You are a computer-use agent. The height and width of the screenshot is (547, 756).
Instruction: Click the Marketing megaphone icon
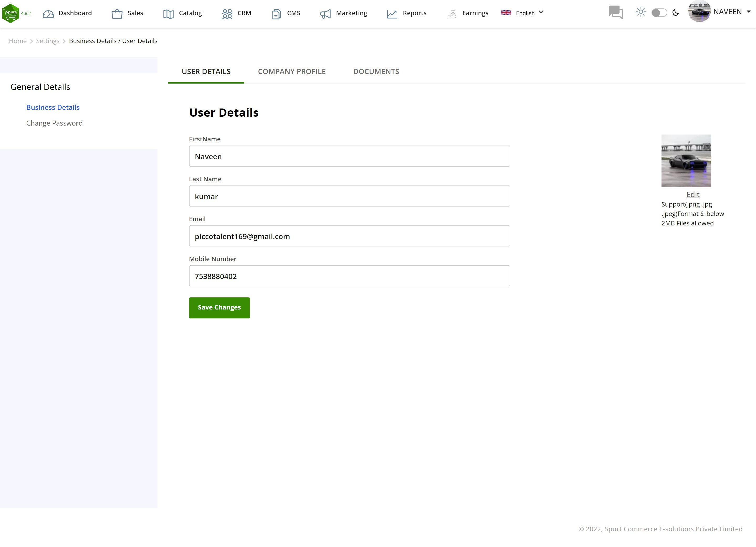[x=325, y=14]
